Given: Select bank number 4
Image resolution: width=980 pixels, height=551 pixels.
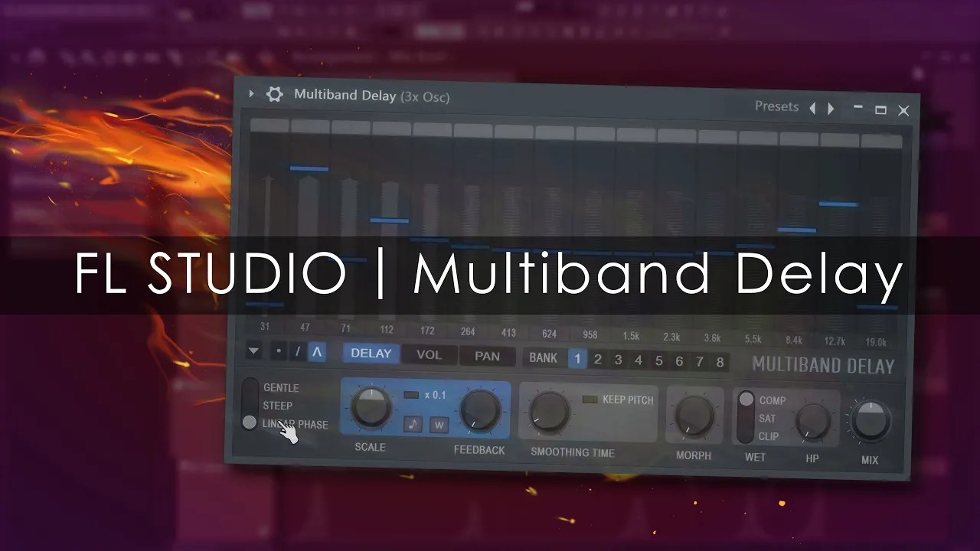Looking at the screenshot, I should 639,359.
